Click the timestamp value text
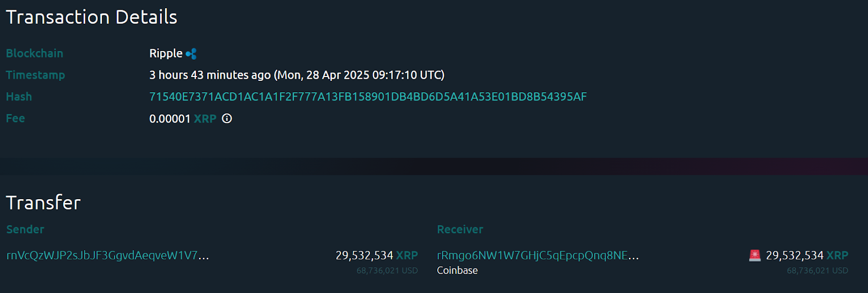 click(297, 75)
